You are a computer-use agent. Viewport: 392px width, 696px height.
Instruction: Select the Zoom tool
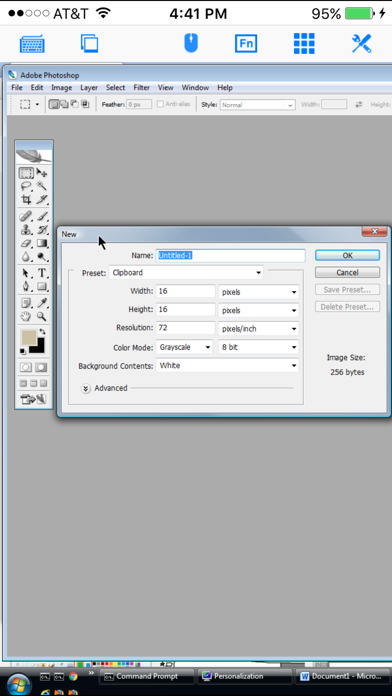[42, 316]
